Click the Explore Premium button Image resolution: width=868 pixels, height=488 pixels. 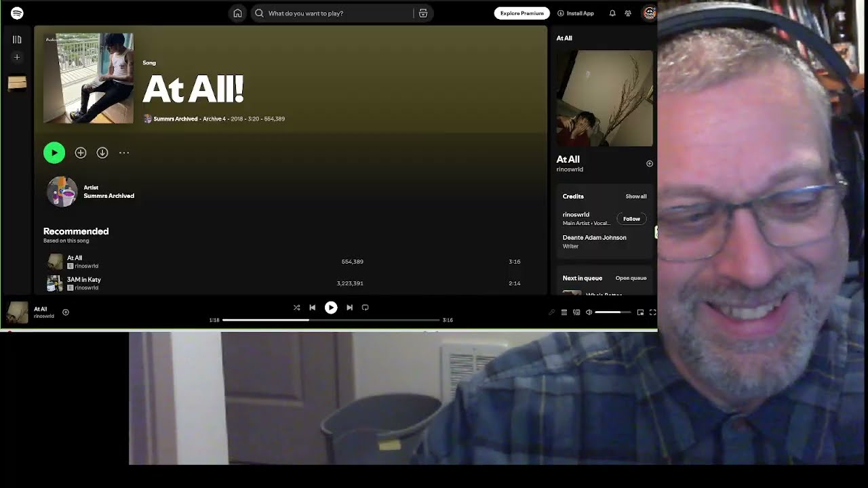click(522, 13)
